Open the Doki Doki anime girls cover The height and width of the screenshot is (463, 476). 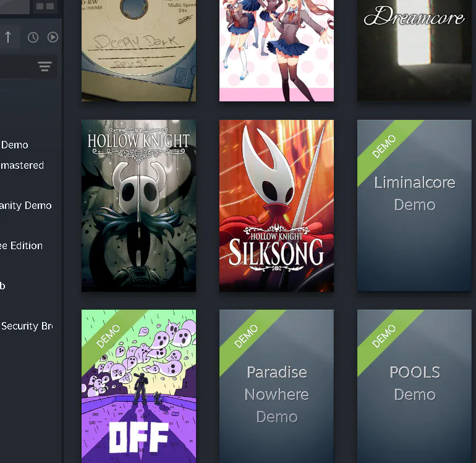(276, 51)
